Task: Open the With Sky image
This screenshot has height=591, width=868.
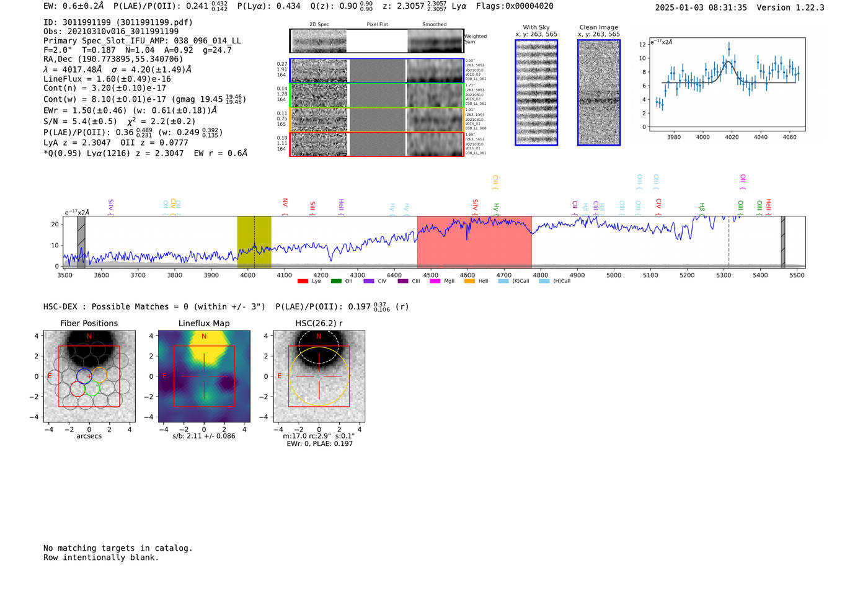Action: (536, 92)
